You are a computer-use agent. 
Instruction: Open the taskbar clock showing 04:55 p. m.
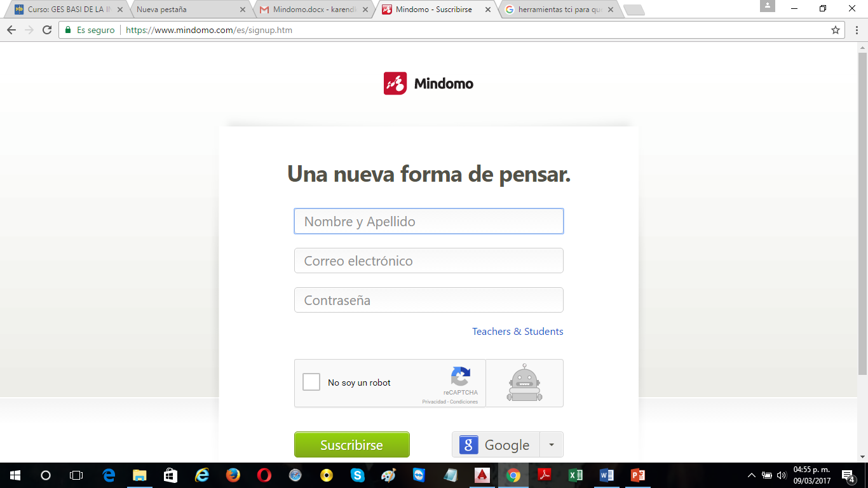tap(811, 475)
